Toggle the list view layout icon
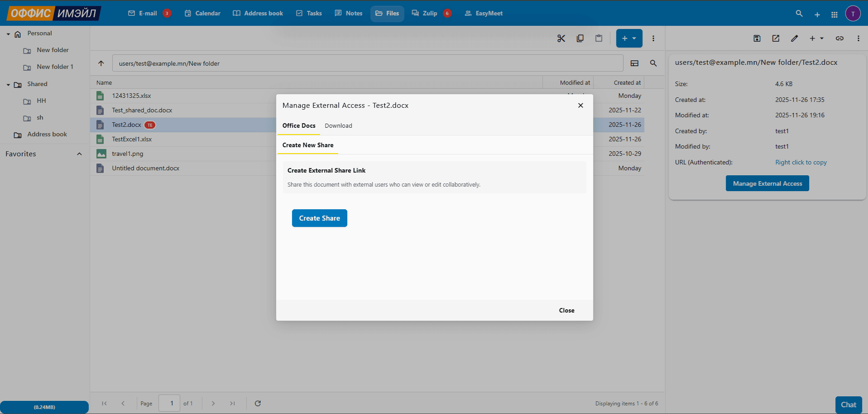This screenshot has width=868, height=414. 634,63
